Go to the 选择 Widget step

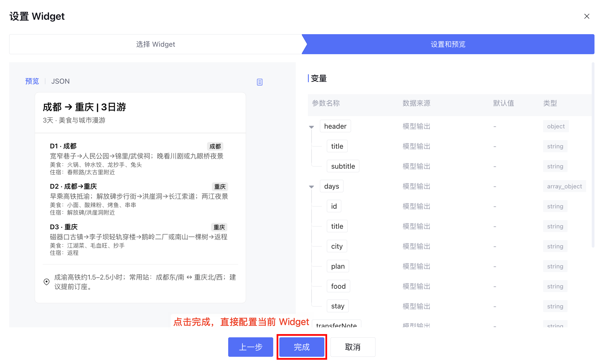155,44
